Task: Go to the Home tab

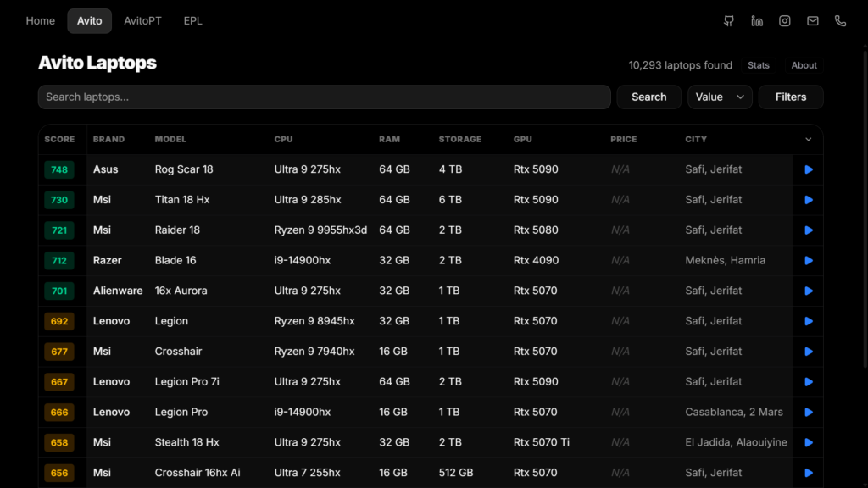Action: point(41,21)
